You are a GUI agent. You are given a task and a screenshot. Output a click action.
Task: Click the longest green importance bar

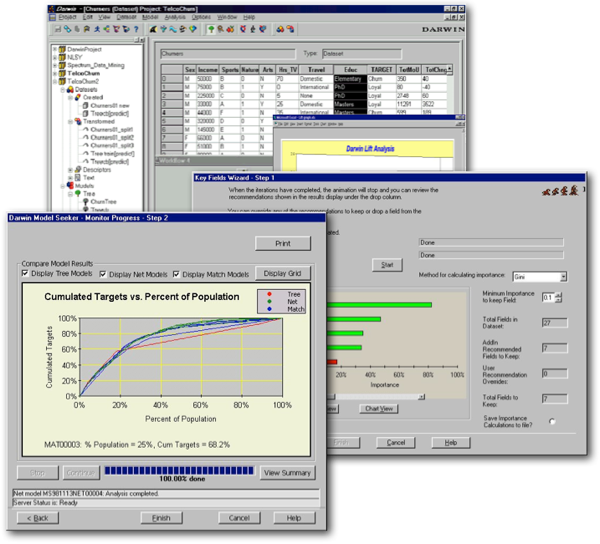coord(379,305)
